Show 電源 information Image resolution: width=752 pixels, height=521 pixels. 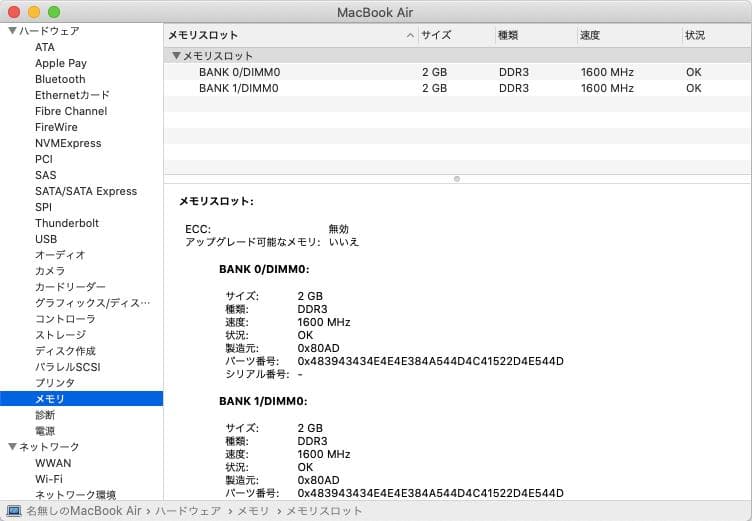pyautogui.click(x=45, y=431)
